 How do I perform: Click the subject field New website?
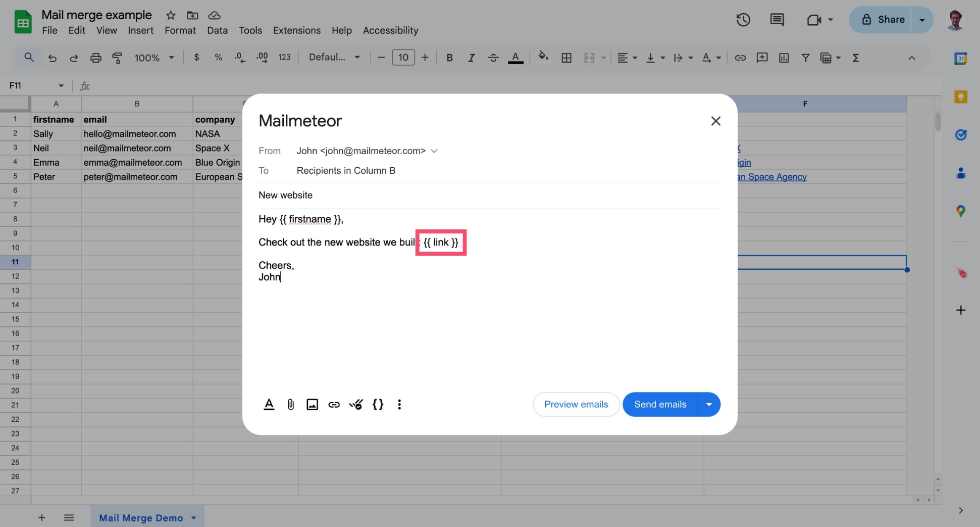(x=489, y=195)
